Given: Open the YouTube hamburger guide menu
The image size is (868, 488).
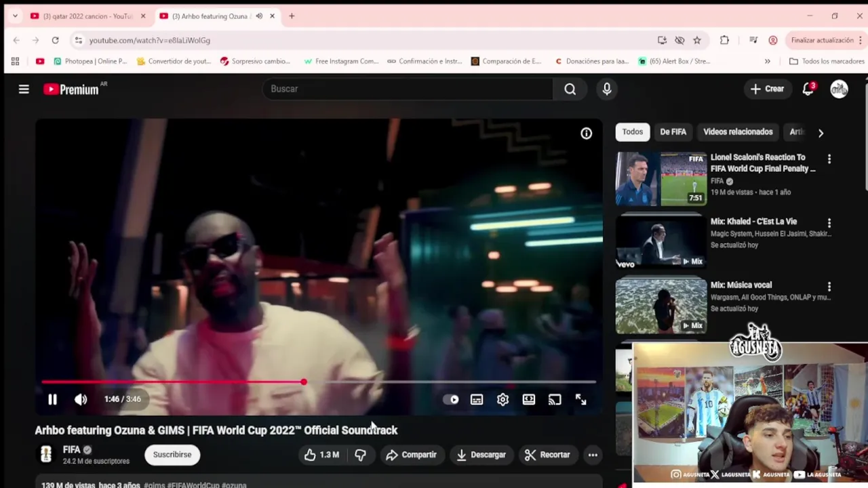Looking at the screenshot, I should (24, 89).
